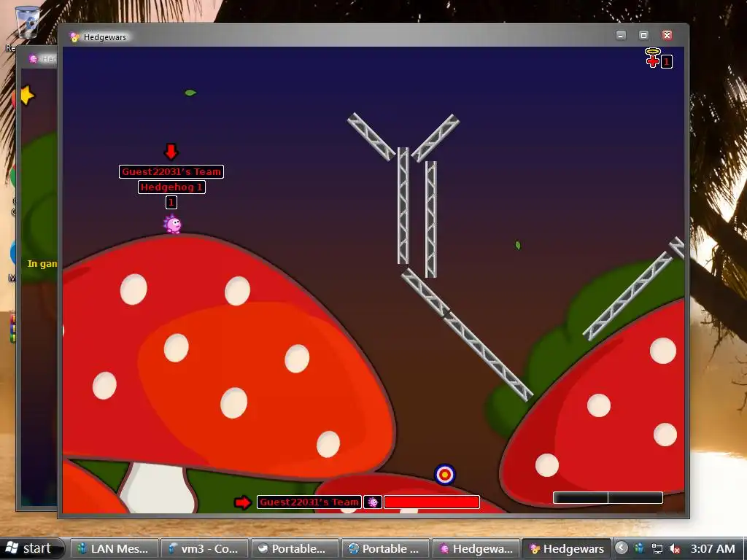Maximize the Hedgewars window
The image size is (747, 560).
click(x=643, y=35)
